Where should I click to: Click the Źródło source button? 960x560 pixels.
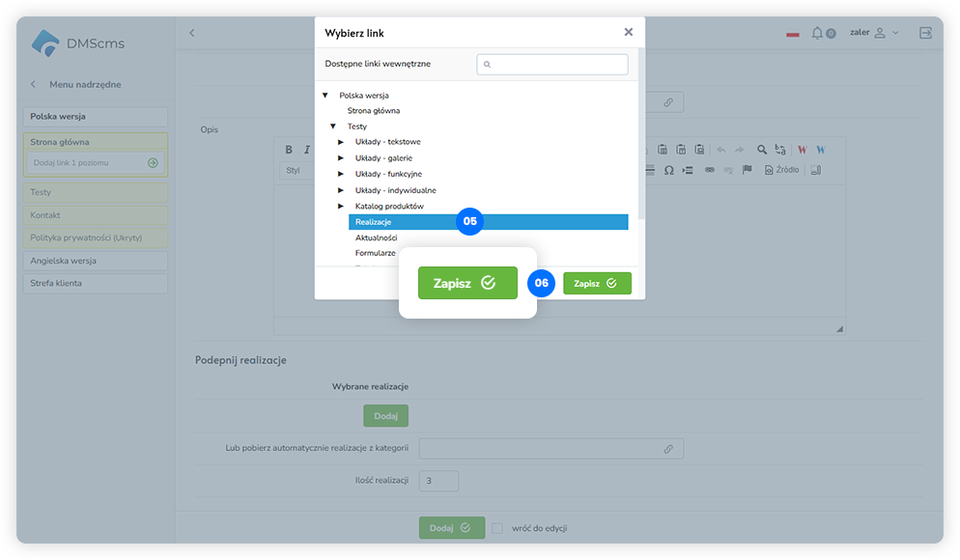point(781,170)
